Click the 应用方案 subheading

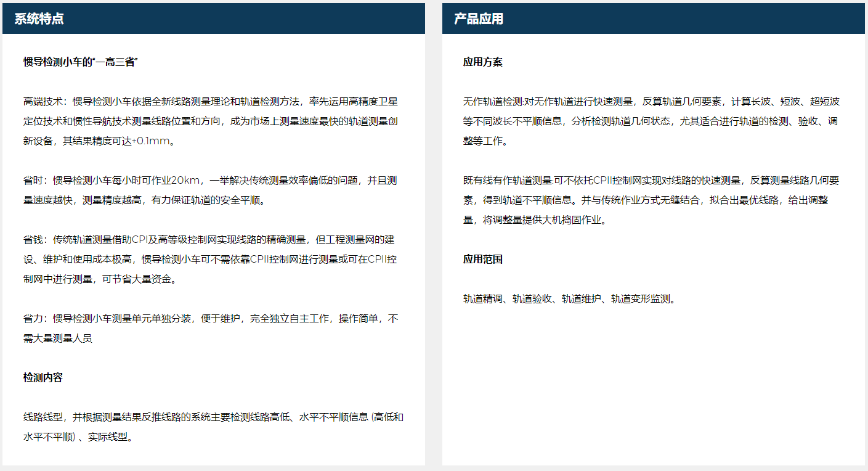pyautogui.click(x=483, y=62)
